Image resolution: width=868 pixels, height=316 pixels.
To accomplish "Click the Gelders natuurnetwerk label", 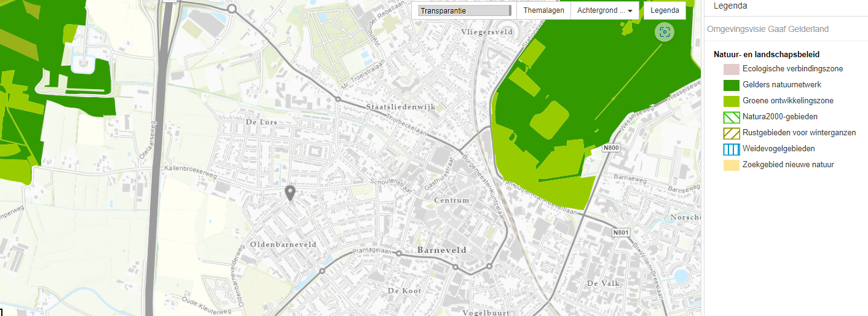I will [782, 85].
